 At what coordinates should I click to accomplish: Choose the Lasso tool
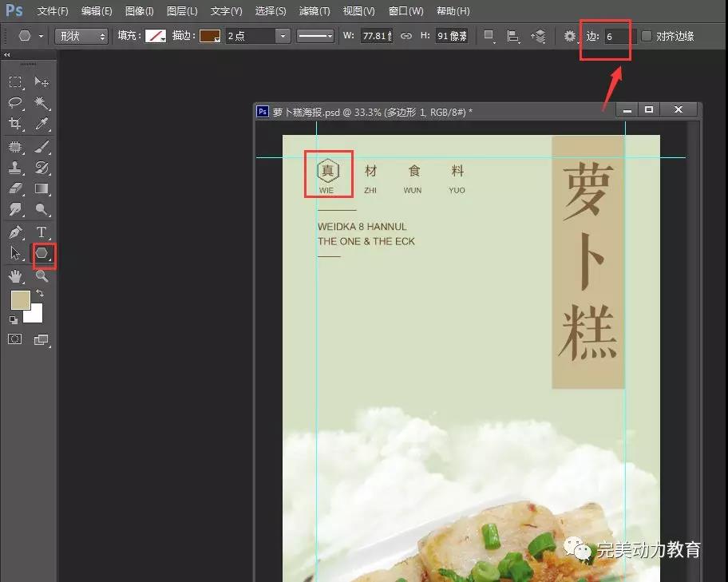(x=15, y=103)
